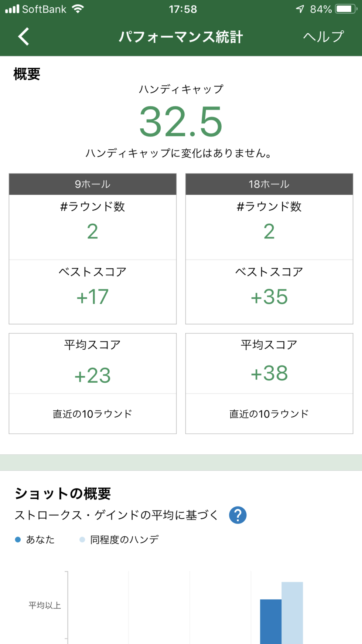362x644 pixels.
Task: Tap 直近の10ラウンド under 18ホール
Action: (269, 414)
